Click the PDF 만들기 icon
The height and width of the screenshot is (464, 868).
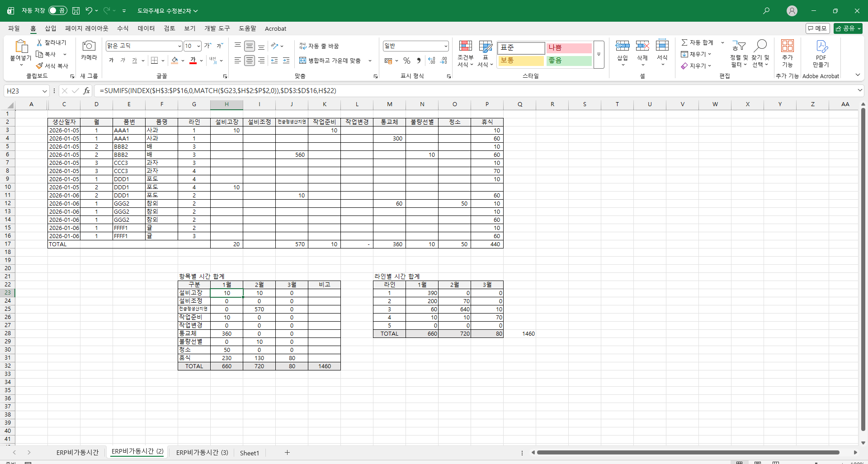[821, 47]
